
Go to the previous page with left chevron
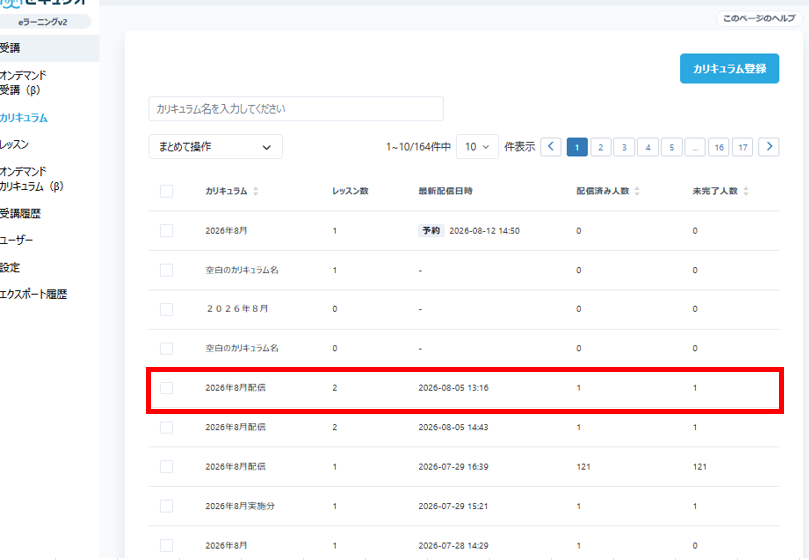click(x=551, y=147)
